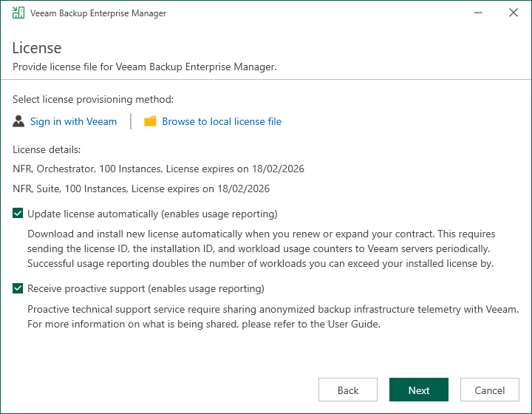Select the NFR Orchestrator license details line
532x414 pixels.
pyautogui.click(x=158, y=169)
